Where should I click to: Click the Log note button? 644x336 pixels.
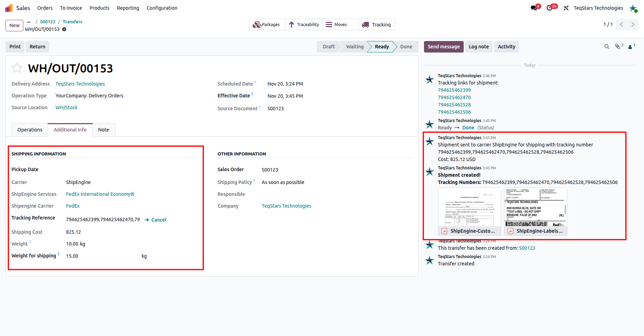coord(479,47)
